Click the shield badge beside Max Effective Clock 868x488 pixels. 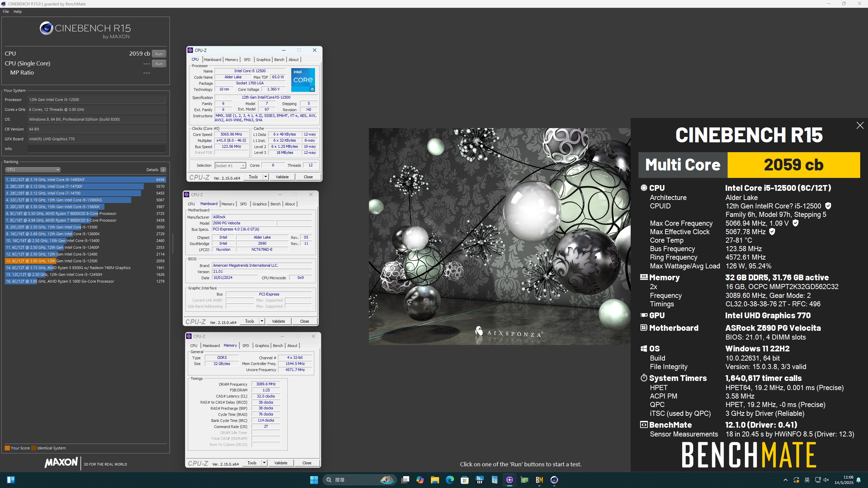tap(772, 231)
